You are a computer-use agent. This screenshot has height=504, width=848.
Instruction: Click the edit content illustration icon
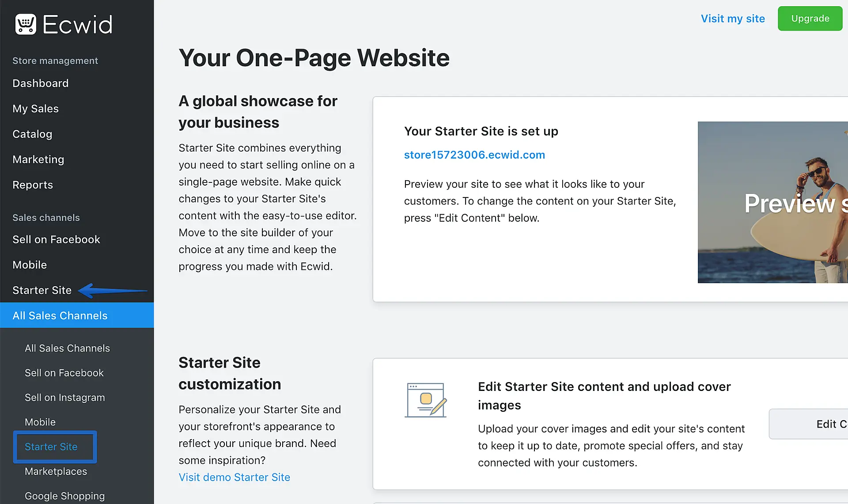point(426,400)
